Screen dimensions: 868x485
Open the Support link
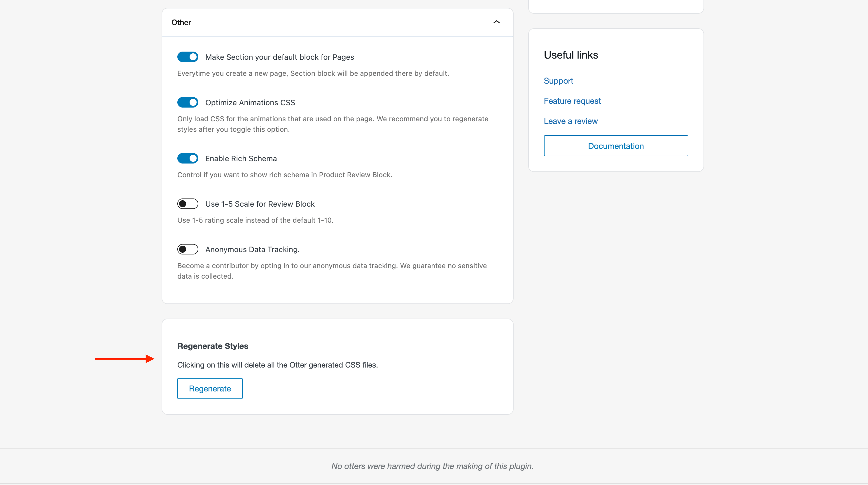point(558,81)
